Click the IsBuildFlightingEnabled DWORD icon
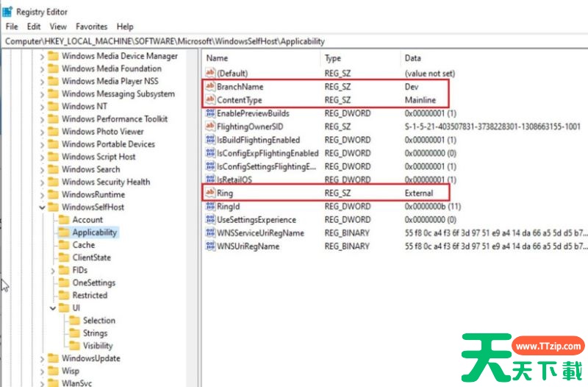588x387 pixels. point(210,140)
